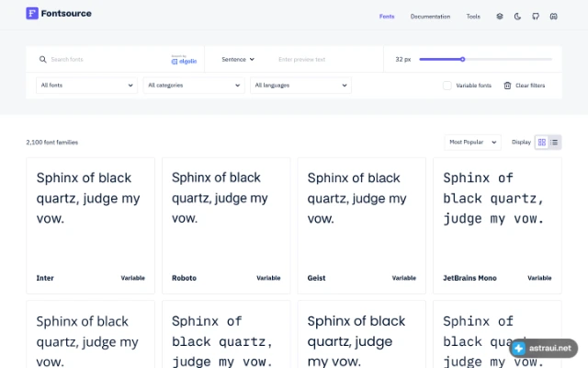Open the GitHub icon link

[536, 17]
